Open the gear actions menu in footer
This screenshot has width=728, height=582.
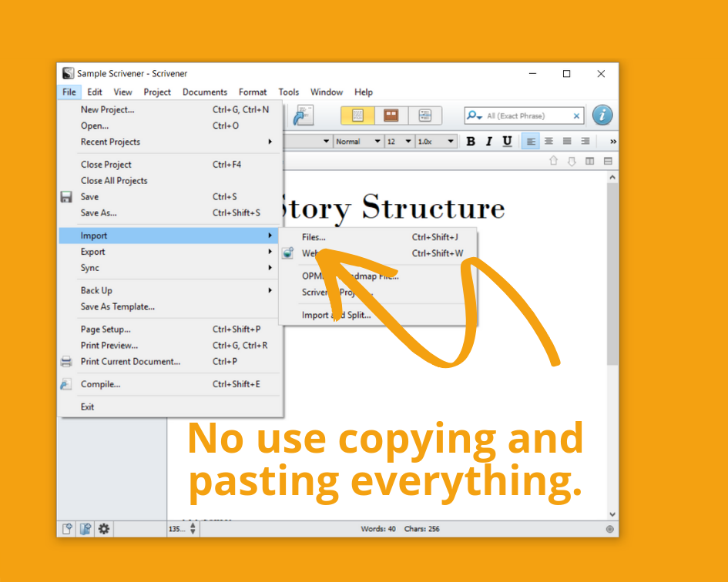pos(104,529)
